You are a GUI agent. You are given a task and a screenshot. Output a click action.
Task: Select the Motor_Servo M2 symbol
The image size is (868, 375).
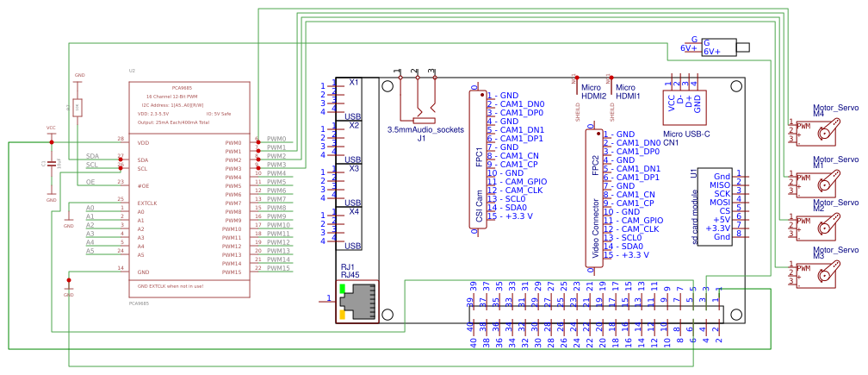click(x=813, y=228)
